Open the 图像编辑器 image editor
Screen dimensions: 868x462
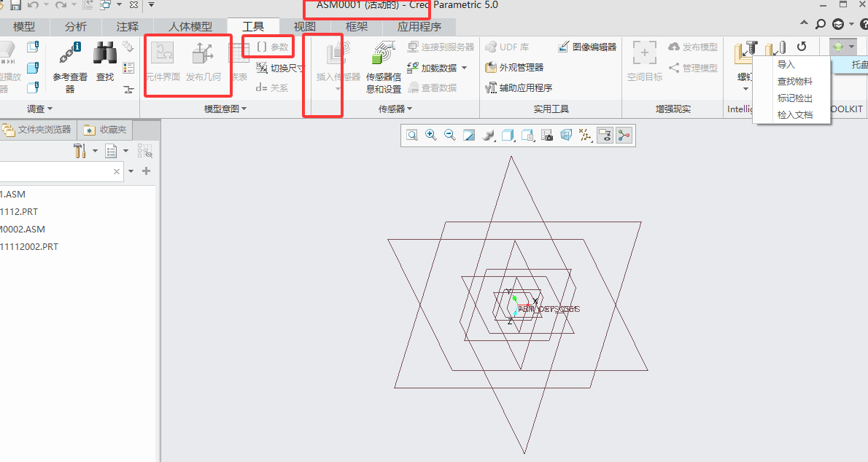click(587, 47)
